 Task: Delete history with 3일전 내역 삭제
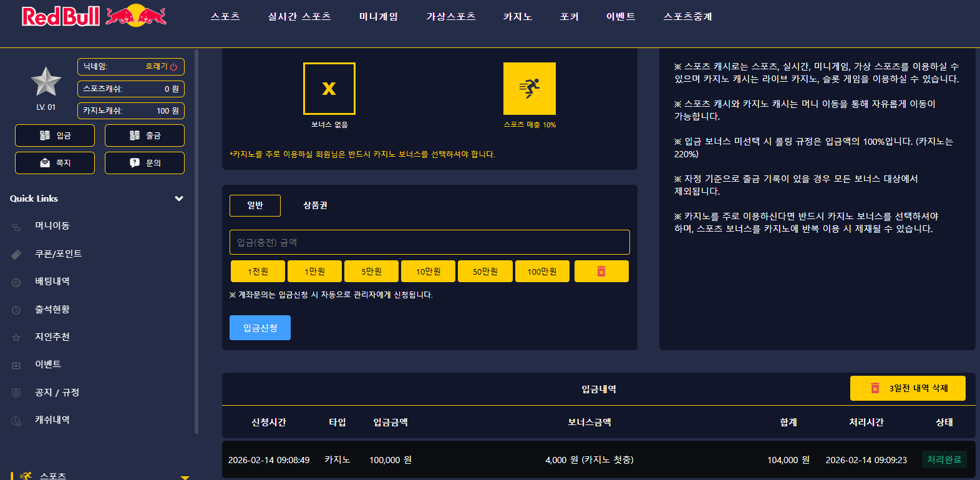click(x=908, y=388)
